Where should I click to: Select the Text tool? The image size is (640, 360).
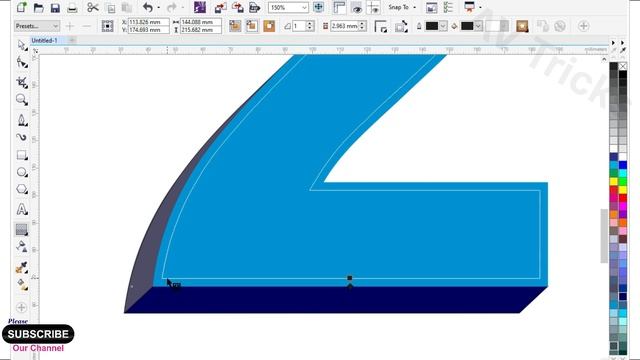(22, 209)
